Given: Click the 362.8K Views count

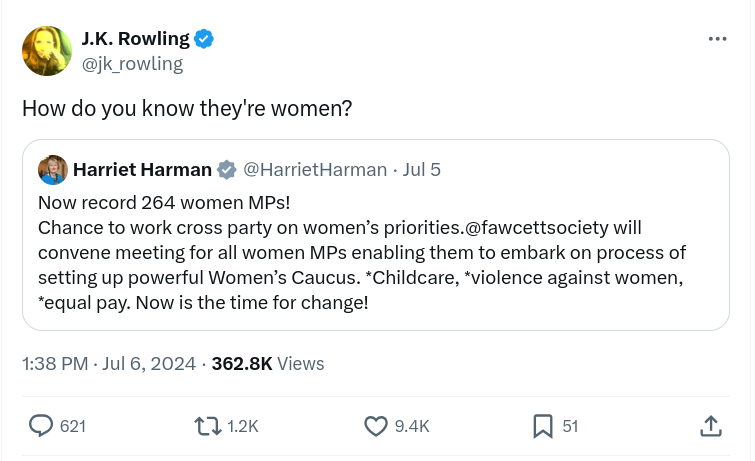Looking at the screenshot, I should 267,364.
